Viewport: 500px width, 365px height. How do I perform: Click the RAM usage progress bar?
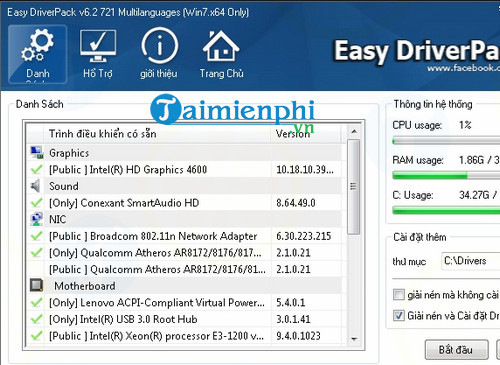pyautogui.click(x=446, y=175)
